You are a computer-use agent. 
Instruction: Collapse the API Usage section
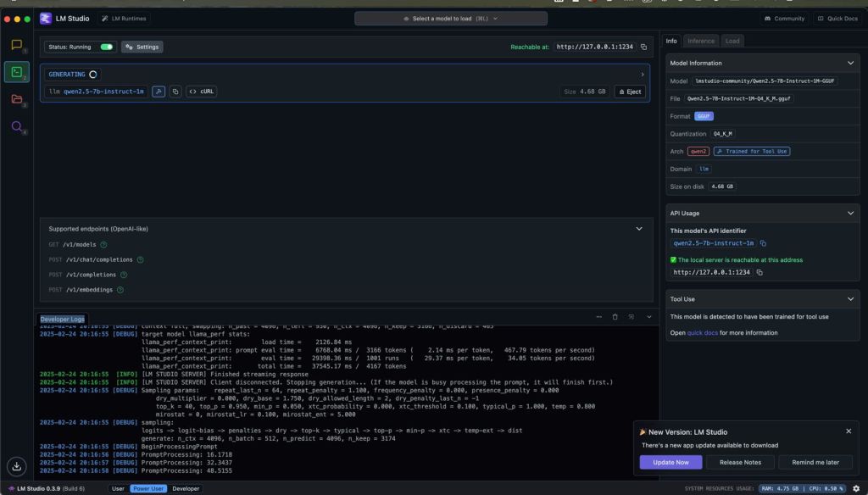tap(850, 213)
